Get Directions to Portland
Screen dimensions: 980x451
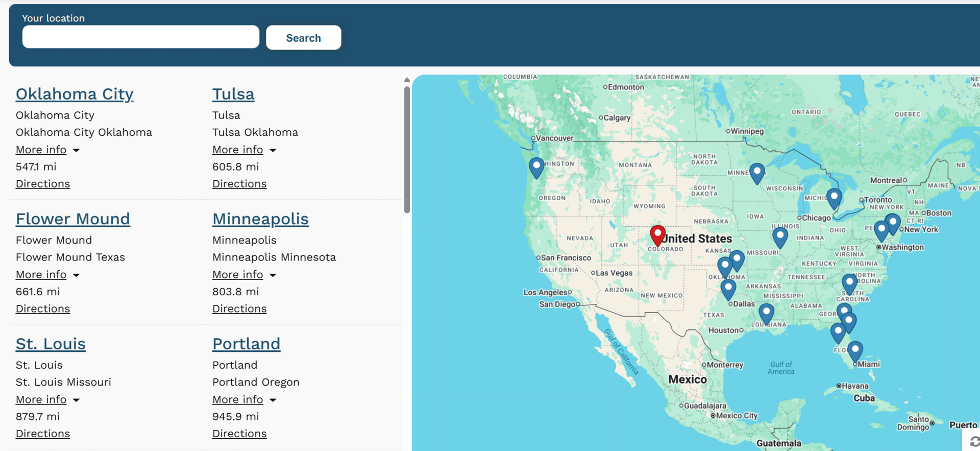click(239, 434)
